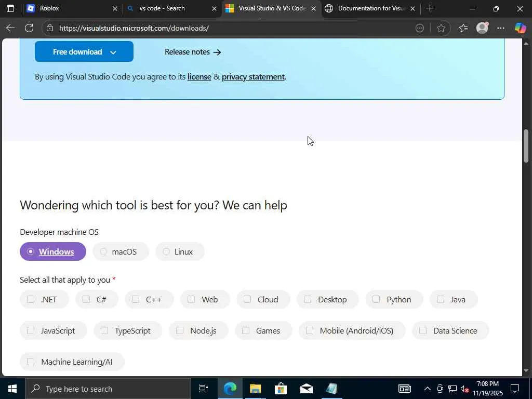Open the license link
This screenshot has height=399, width=532.
click(199, 77)
